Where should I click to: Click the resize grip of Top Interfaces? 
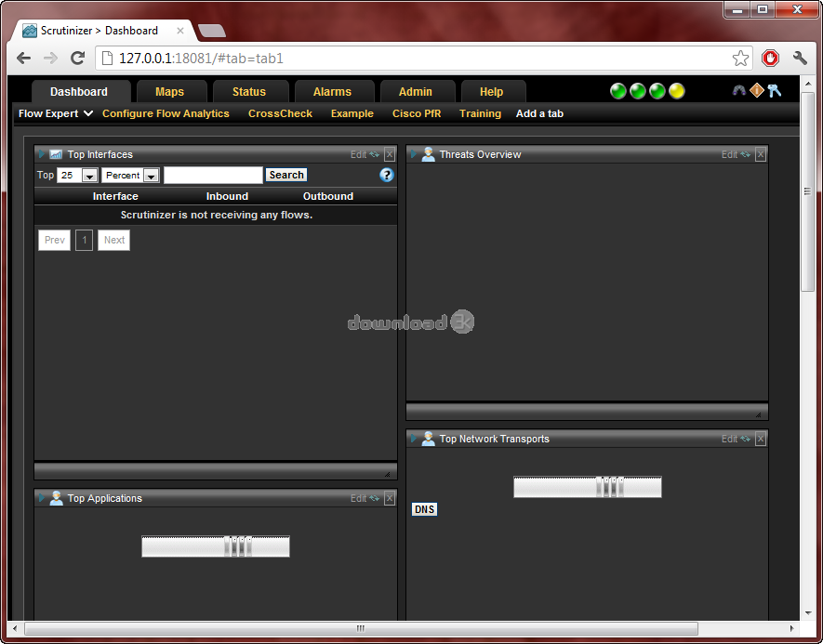coord(388,474)
